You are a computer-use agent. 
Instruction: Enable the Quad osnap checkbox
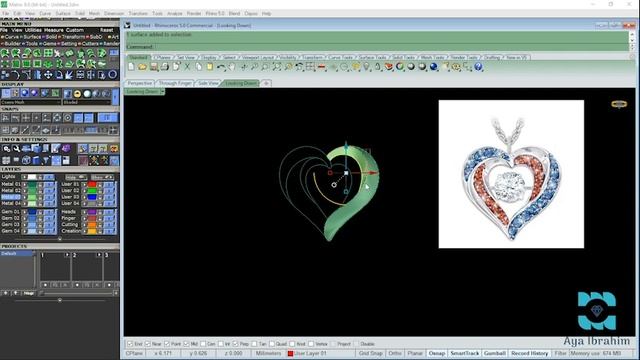click(272, 344)
